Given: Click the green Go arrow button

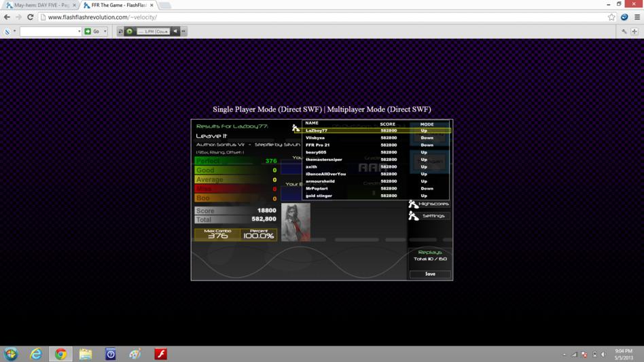Looking at the screenshot, I should pos(88,31).
